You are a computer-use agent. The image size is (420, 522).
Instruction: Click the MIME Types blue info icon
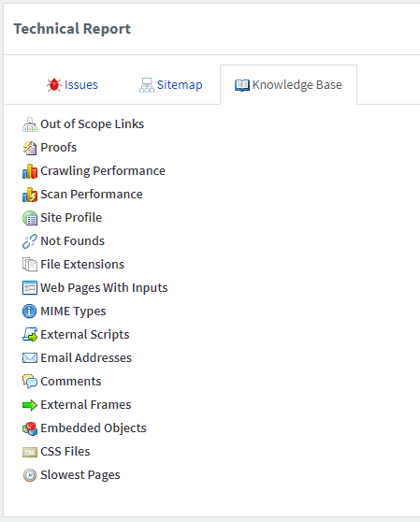coord(30,312)
